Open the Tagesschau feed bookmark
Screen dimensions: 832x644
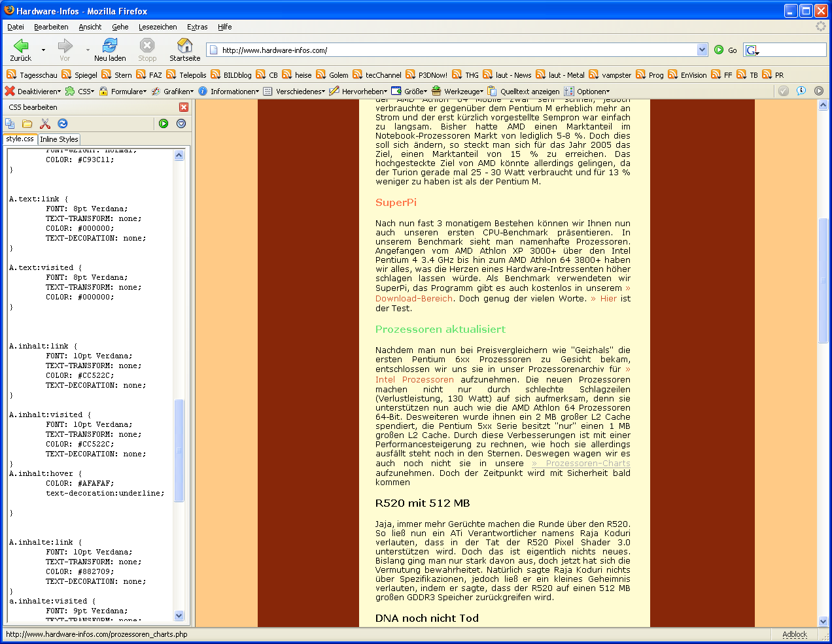32,75
